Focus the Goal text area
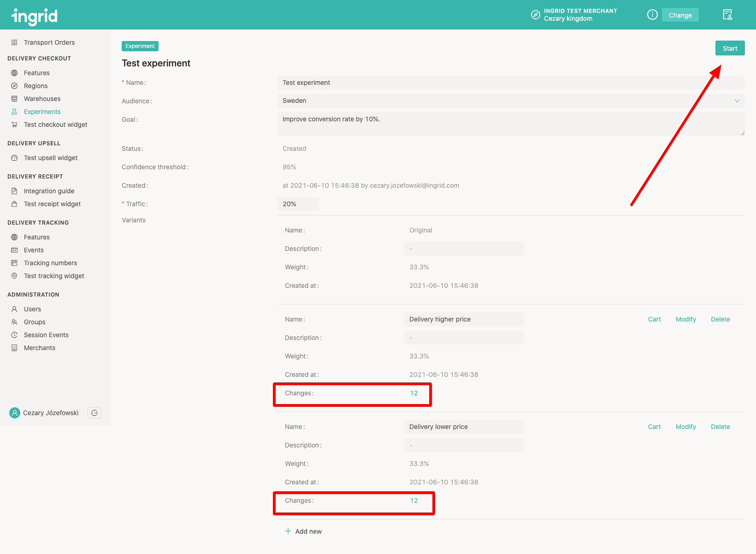The image size is (756, 554). [x=511, y=124]
